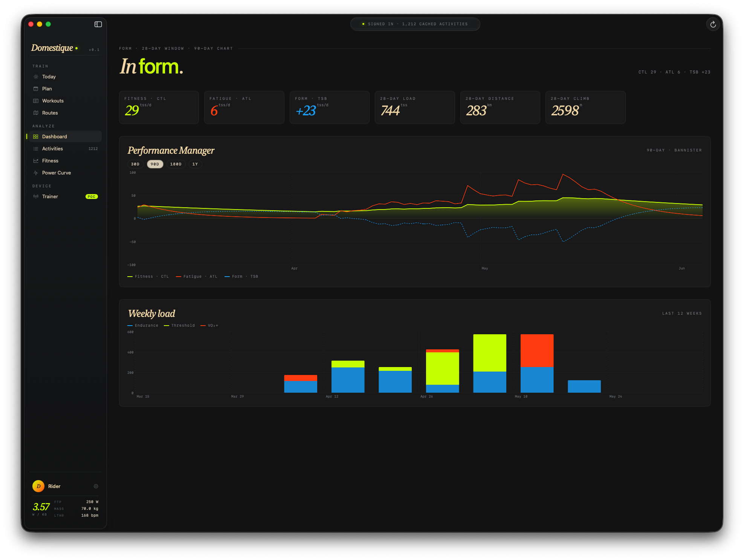Click the Form TSB +23 card

[330, 107]
